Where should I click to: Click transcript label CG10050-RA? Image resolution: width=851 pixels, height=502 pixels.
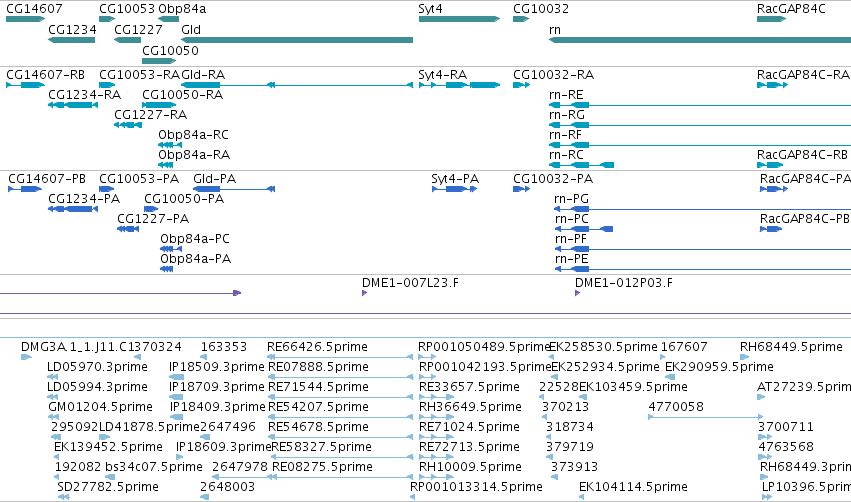pyautogui.click(x=182, y=94)
